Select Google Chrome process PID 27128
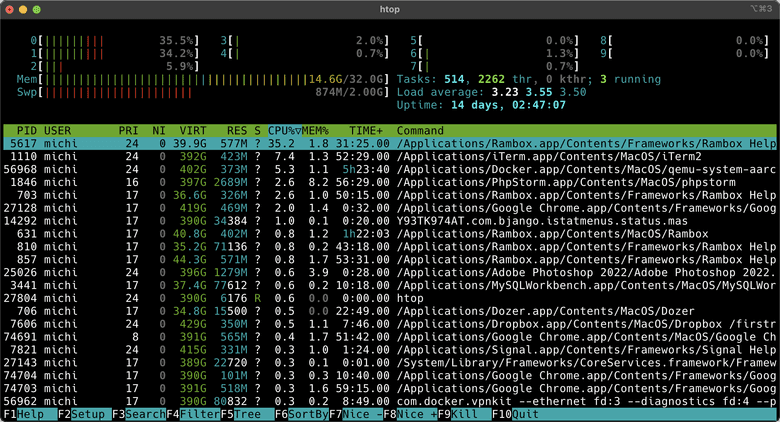The height and width of the screenshot is (422, 780). tap(390, 208)
